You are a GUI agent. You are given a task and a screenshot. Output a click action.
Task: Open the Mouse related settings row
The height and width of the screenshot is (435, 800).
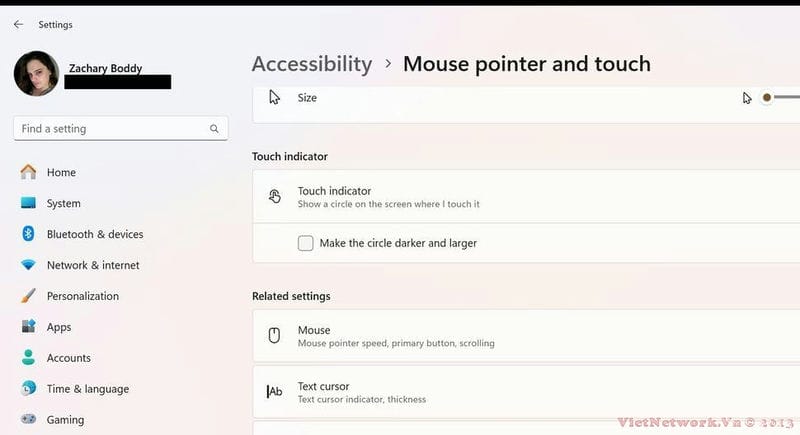click(x=526, y=336)
